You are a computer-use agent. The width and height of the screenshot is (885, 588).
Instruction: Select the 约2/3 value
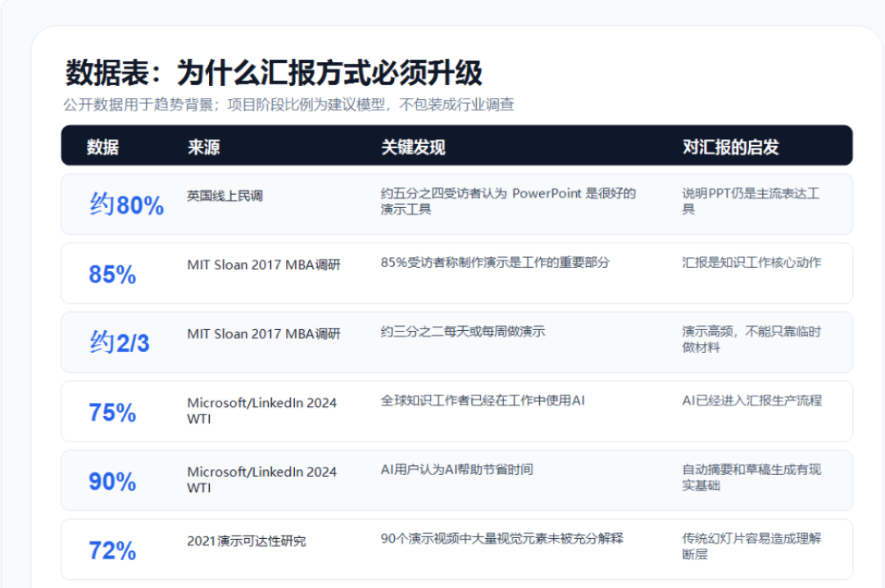pos(120,342)
